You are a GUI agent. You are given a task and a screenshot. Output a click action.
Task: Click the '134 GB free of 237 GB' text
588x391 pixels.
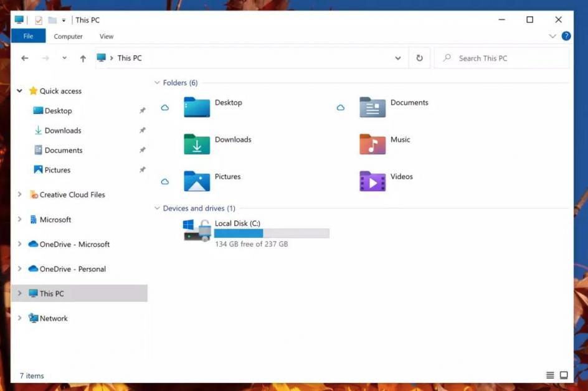click(x=251, y=244)
